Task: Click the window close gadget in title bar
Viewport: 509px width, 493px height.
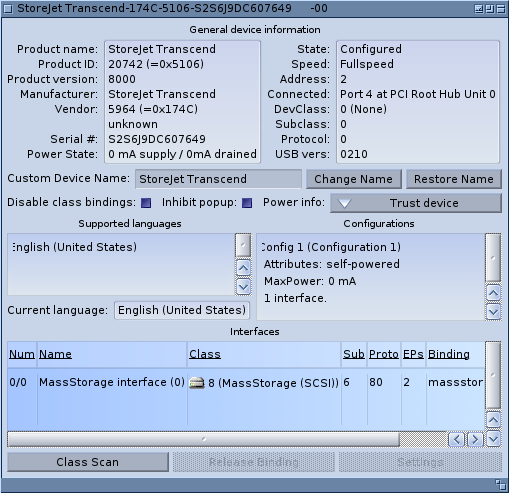Action: 8,9
